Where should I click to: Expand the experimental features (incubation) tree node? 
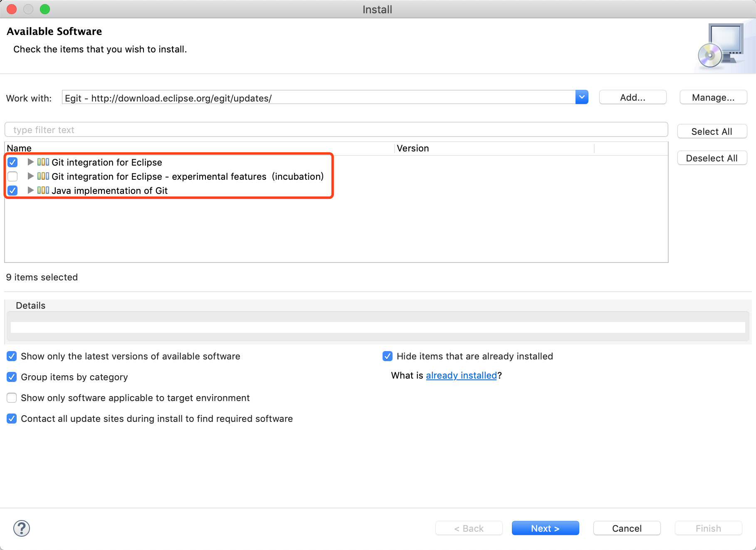click(x=30, y=176)
